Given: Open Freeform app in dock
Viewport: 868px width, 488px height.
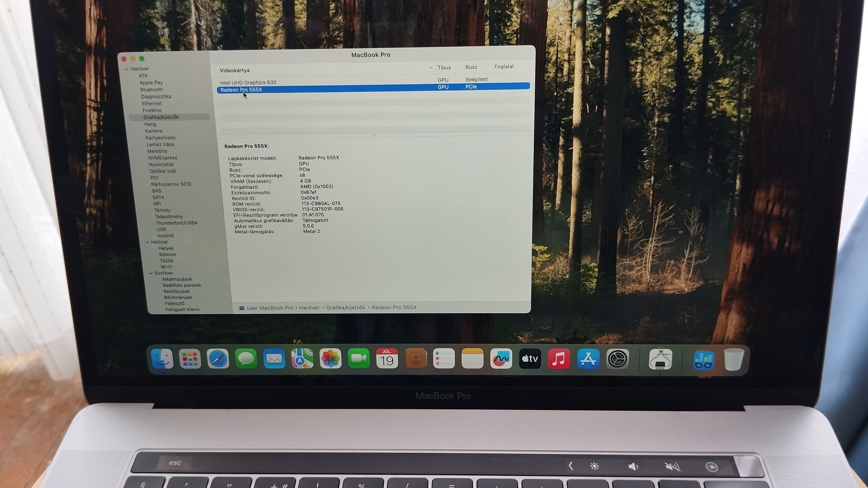Looking at the screenshot, I should point(501,359).
